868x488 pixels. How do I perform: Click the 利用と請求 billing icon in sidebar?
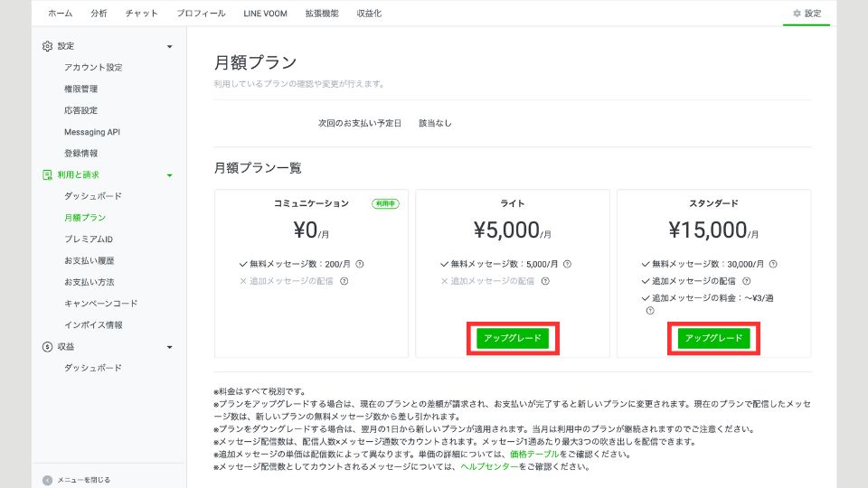(47, 174)
